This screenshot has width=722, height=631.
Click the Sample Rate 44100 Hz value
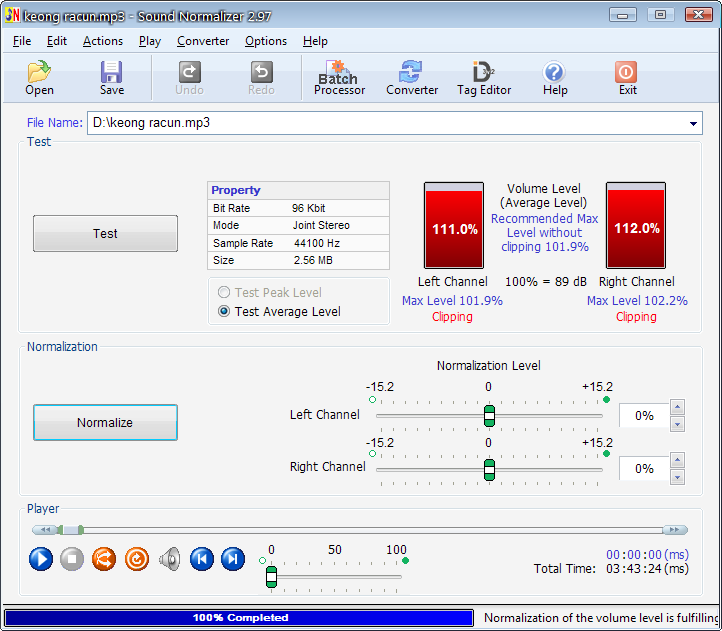317,243
